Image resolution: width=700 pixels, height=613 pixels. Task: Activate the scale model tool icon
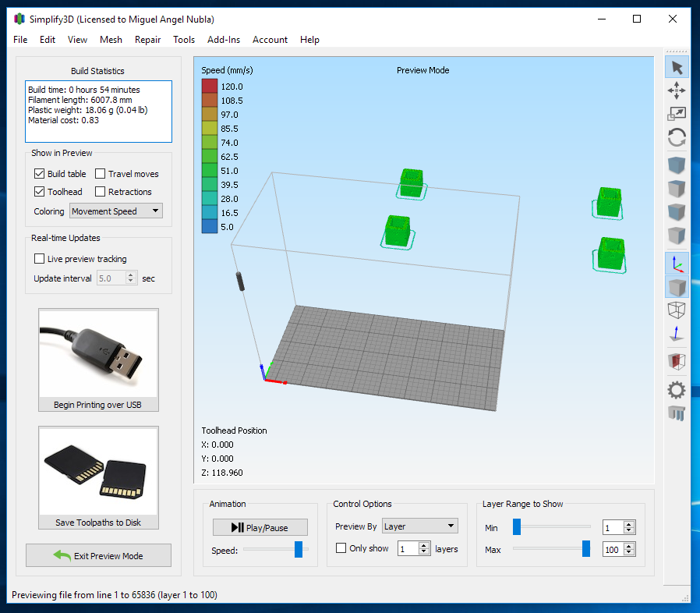677,114
